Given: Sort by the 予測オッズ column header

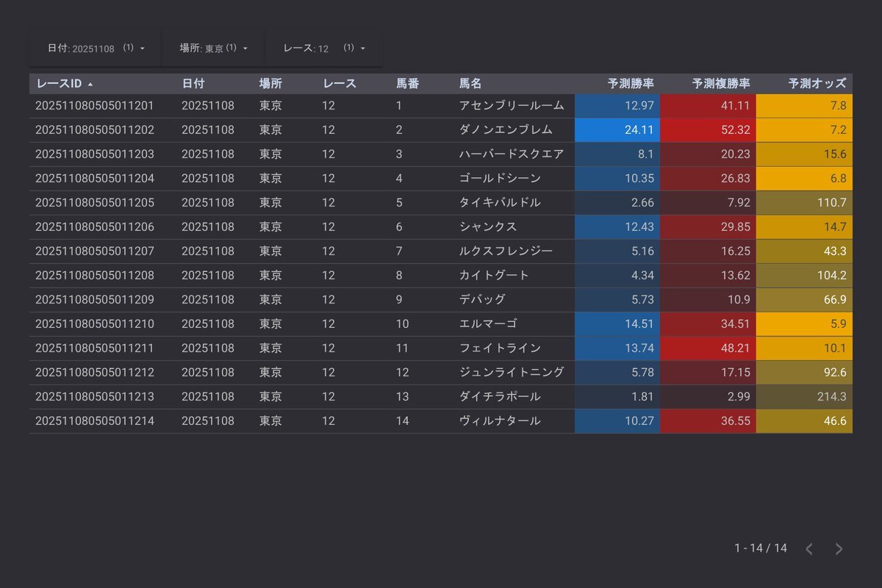Looking at the screenshot, I should pos(817,84).
